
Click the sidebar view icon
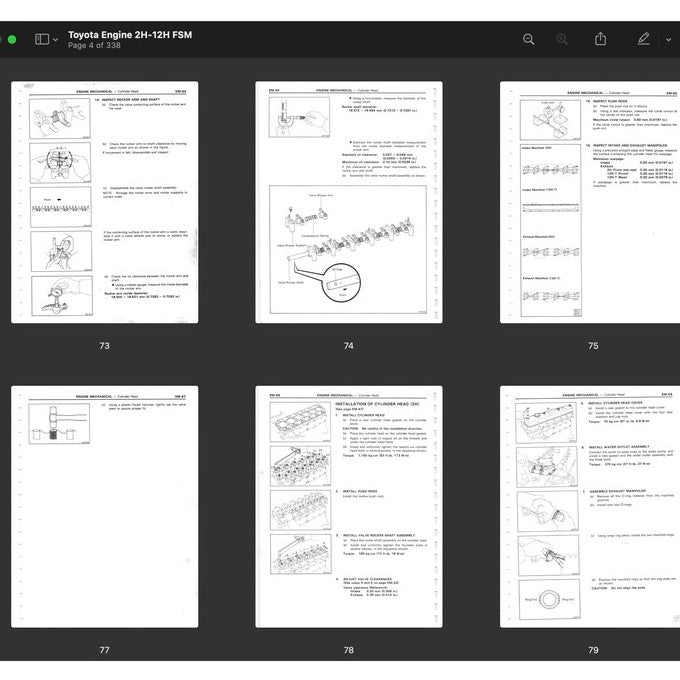42,39
